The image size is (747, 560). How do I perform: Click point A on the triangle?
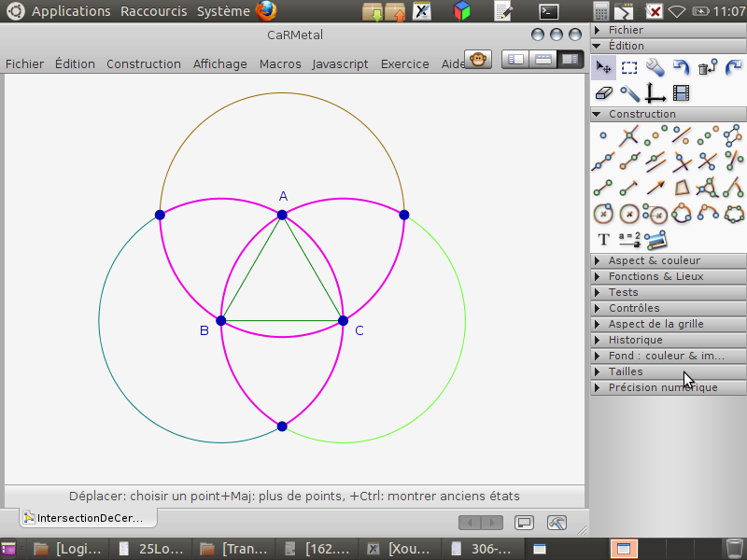tap(282, 216)
